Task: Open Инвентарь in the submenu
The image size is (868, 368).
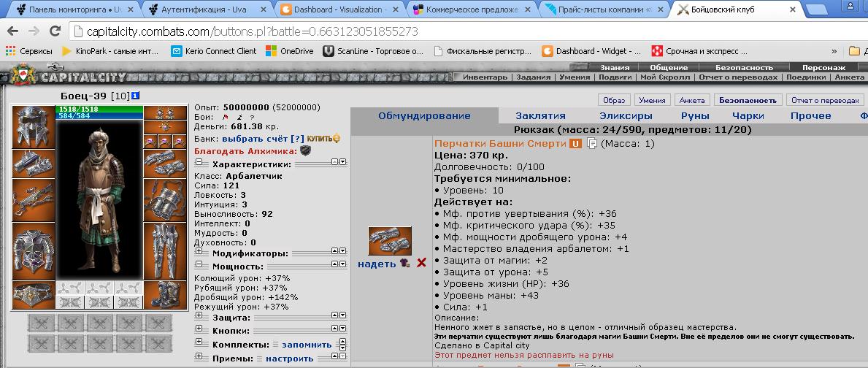Action: (485, 77)
